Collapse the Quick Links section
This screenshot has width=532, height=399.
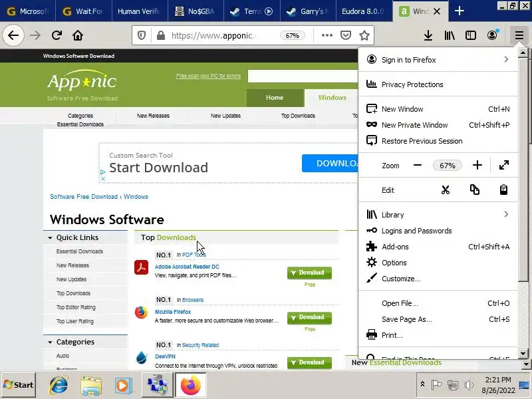click(x=50, y=238)
